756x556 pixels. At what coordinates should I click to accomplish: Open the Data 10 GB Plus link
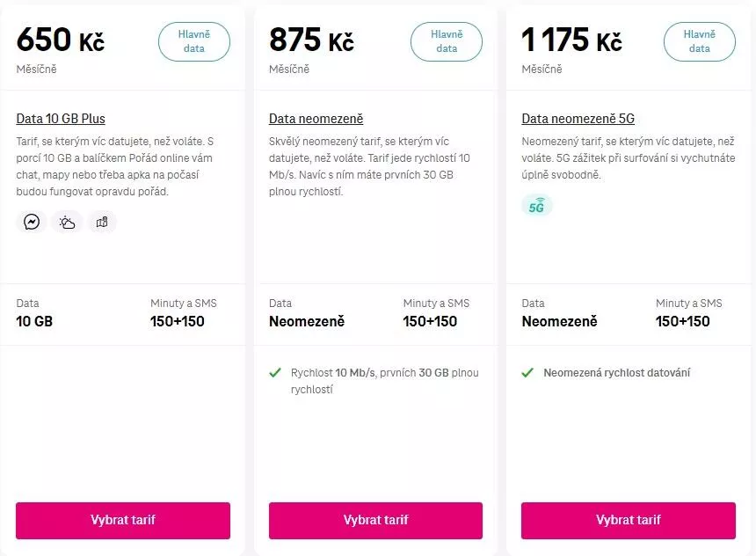tap(61, 119)
